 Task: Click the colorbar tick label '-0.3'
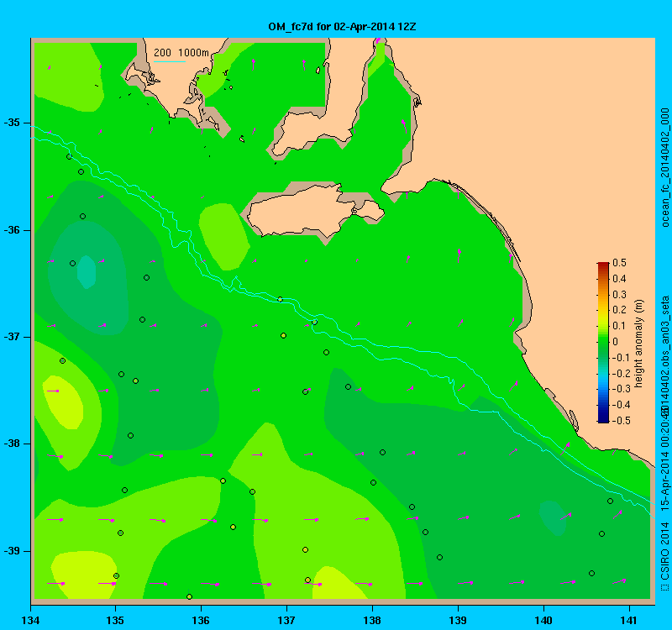(621, 389)
